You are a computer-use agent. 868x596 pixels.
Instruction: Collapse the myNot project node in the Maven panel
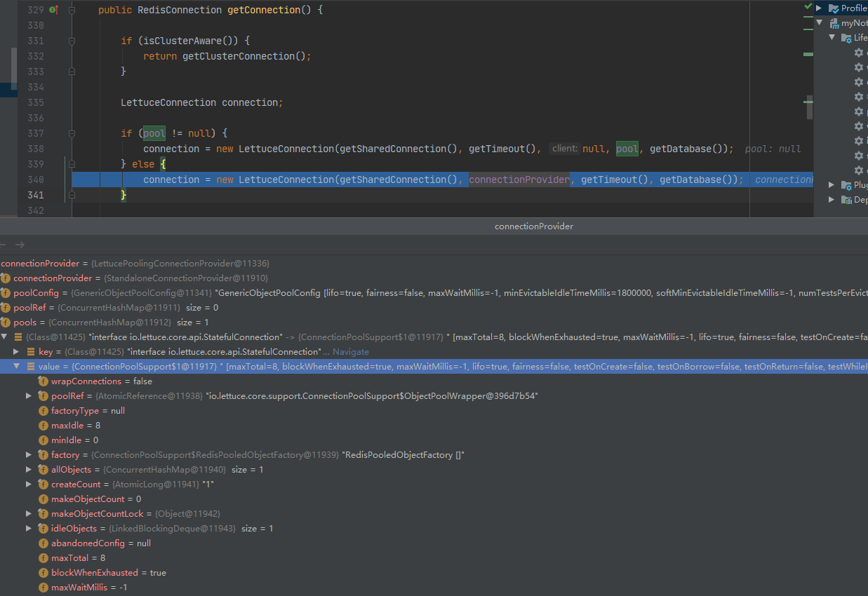point(820,23)
